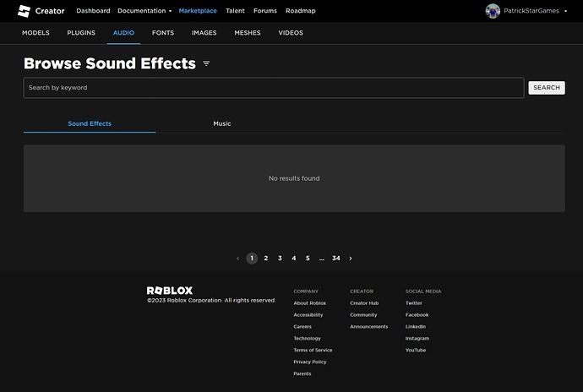This screenshot has width=583, height=392.
Task: Open Creator Hub footer link
Action: (364, 303)
